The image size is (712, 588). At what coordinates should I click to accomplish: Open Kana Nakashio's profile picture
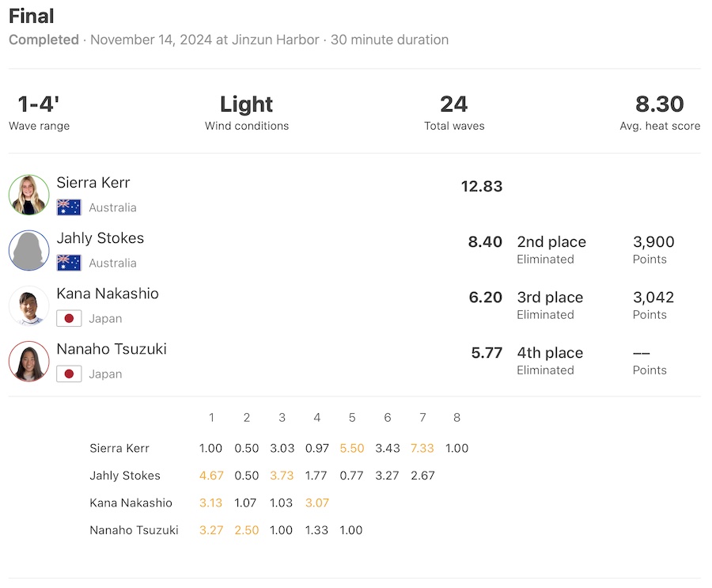coord(29,305)
